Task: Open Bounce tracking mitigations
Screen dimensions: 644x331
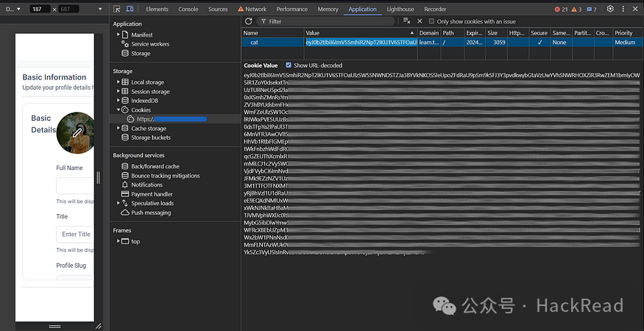Action: (166, 176)
